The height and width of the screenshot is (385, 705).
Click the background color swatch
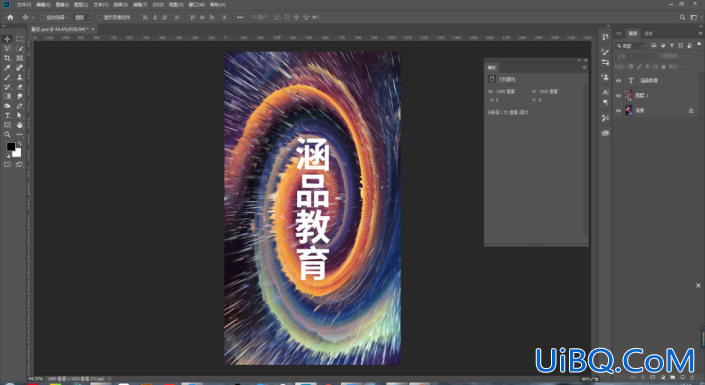(17, 153)
